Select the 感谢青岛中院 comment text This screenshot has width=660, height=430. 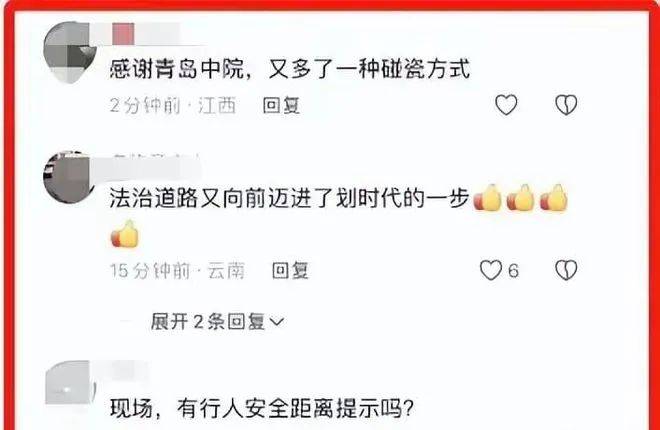[x=290, y=69]
